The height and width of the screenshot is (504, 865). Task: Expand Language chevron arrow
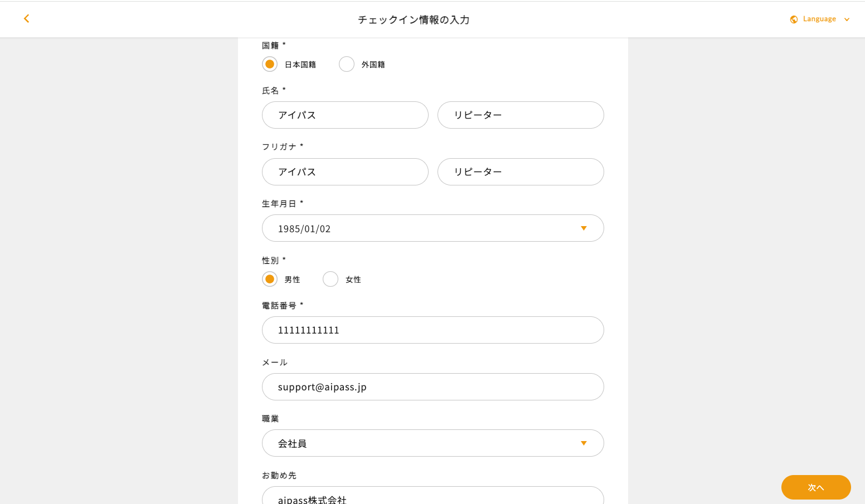pos(847,19)
